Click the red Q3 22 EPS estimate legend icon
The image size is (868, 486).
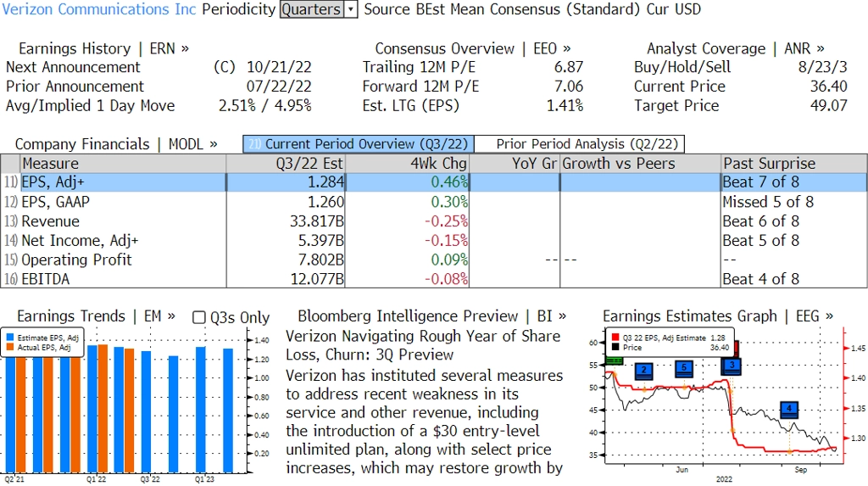click(x=615, y=338)
